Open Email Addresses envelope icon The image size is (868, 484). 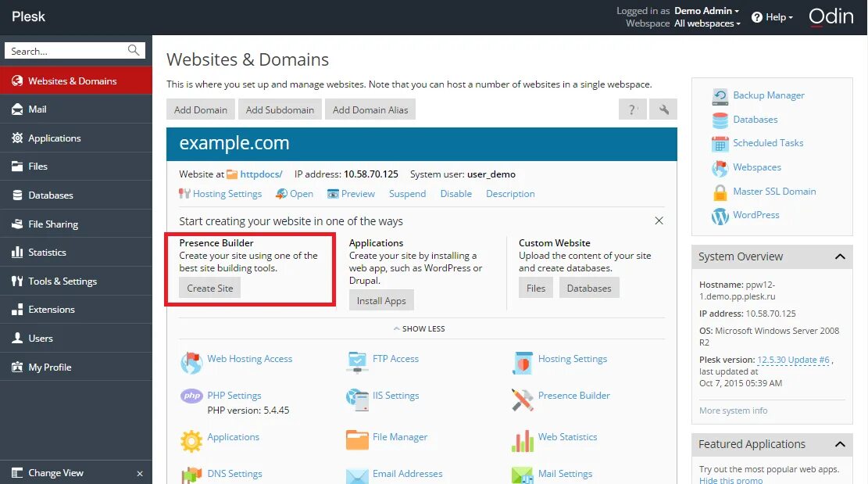357,475
